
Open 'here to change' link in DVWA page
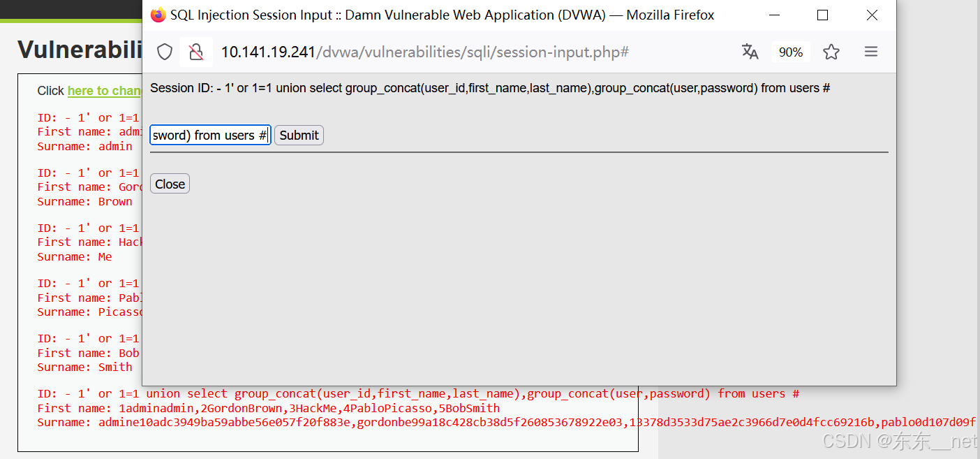105,91
